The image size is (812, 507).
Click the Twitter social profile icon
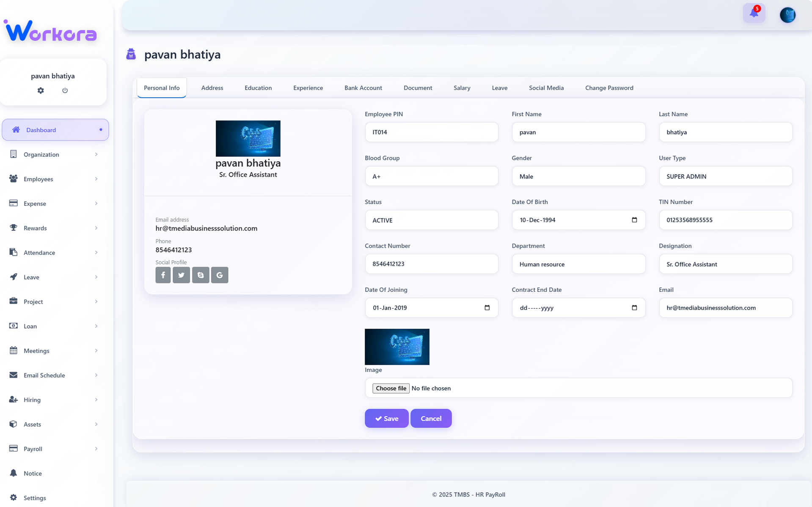(181, 275)
